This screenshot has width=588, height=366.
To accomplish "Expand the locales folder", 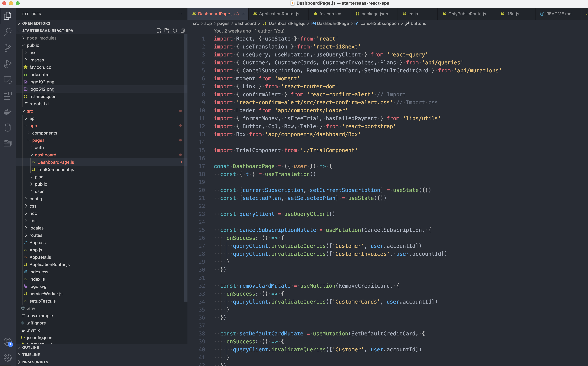I will coord(100,228).
